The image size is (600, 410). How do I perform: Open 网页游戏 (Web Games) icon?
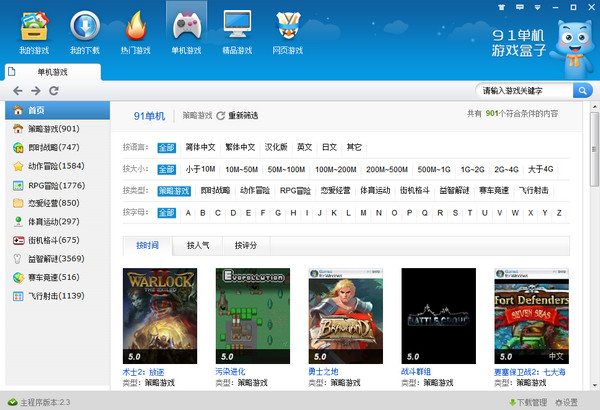click(x=288, y=26)
